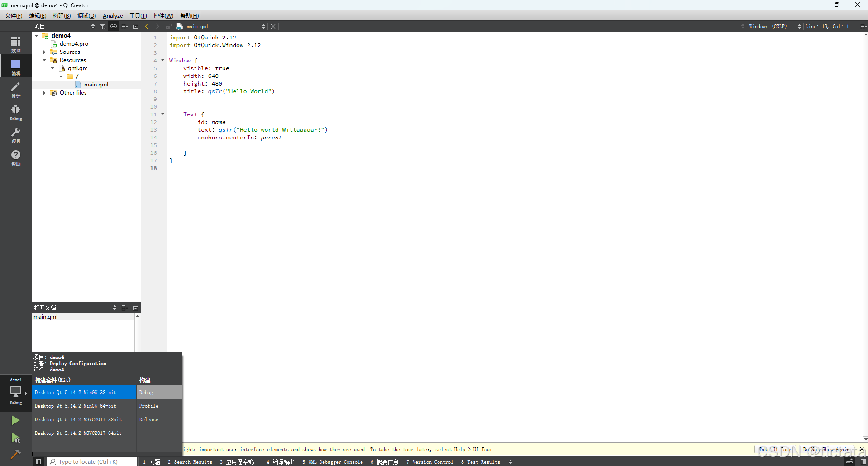Open the Projects (项目) wrench mode

pos(16,135)
